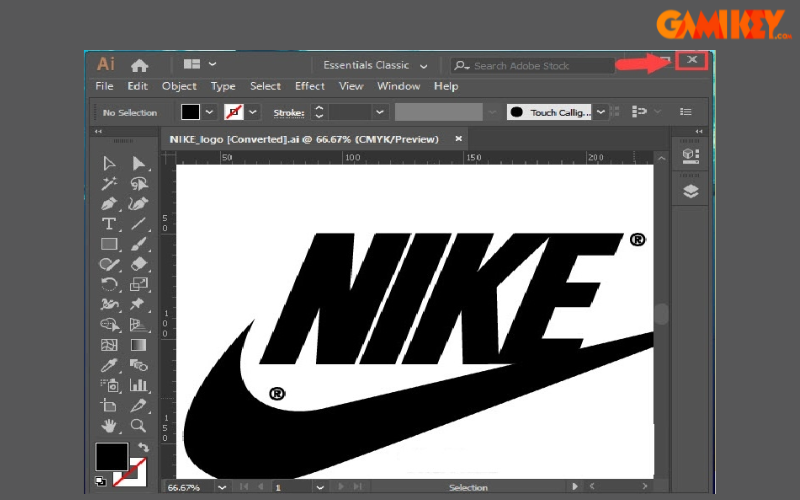Close the NIKE_logo document tab
Image resolution: width=800 pixels, height=500 pixels.
click(x=459, y=138)
